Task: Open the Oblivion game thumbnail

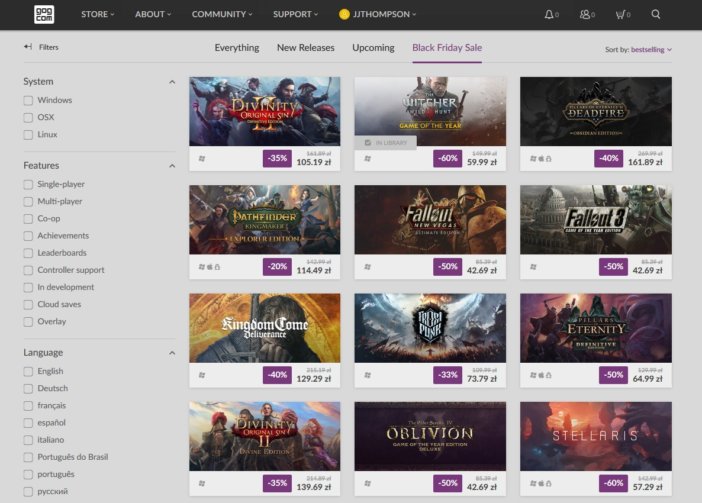Action: click(430, 436)
